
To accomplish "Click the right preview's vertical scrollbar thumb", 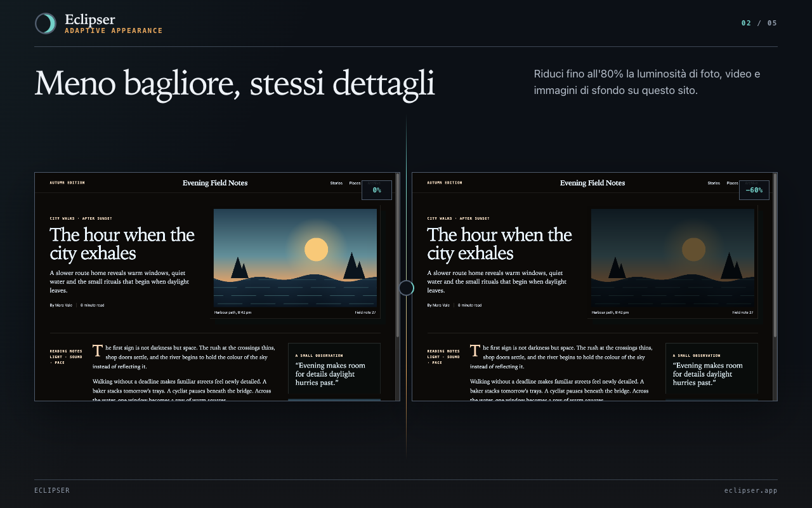I will 775,255.
